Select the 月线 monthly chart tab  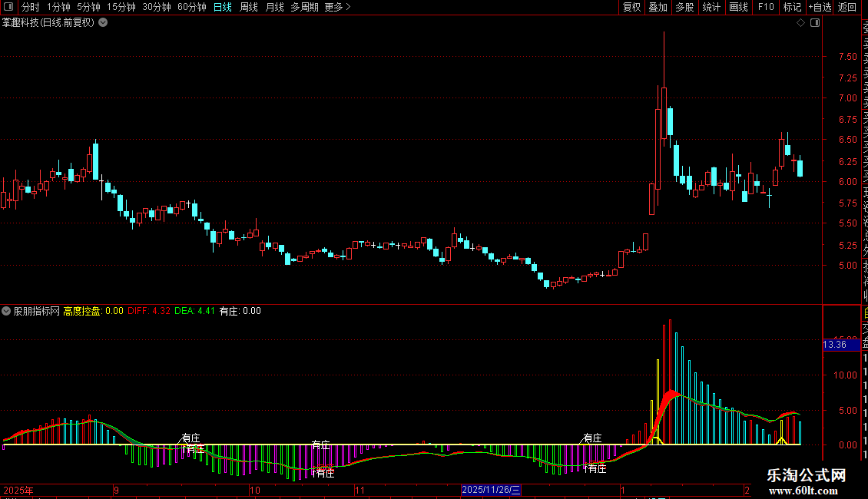pyautogui.click(x=274, y=7)
